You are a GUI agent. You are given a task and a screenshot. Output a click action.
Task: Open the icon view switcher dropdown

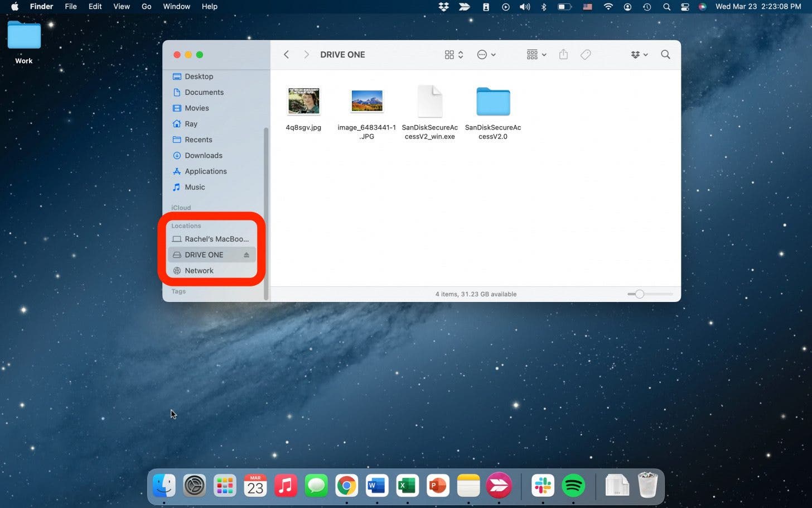[454, 55]
